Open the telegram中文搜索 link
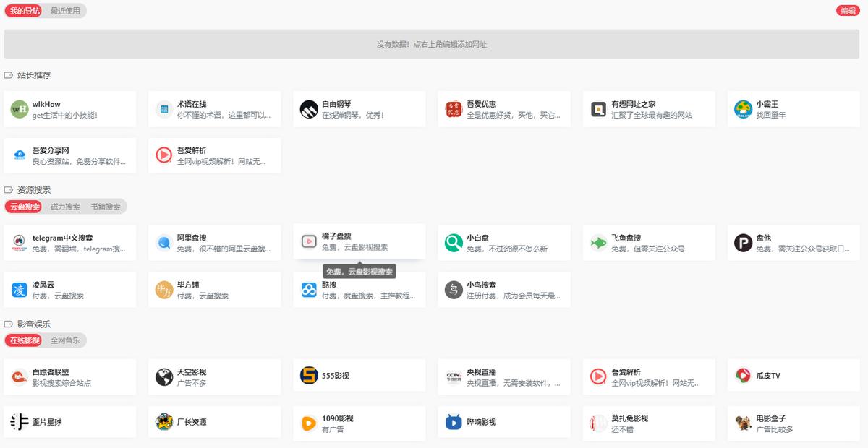 [69, 242]
